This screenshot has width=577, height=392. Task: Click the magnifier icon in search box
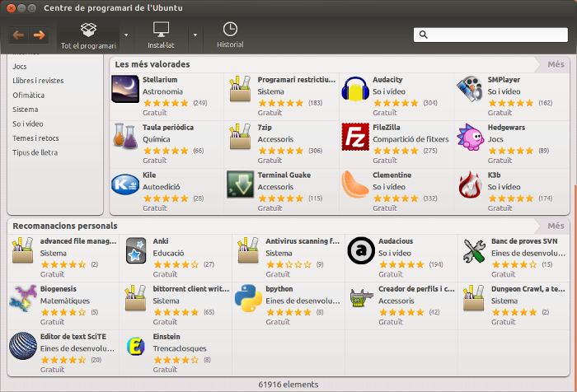[423, 35]
